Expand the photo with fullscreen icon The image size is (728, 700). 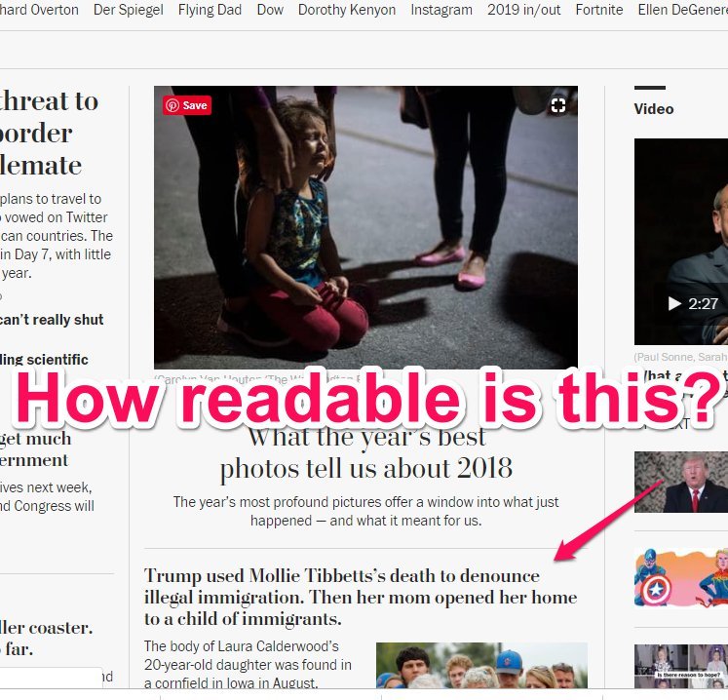pos(558,105)
